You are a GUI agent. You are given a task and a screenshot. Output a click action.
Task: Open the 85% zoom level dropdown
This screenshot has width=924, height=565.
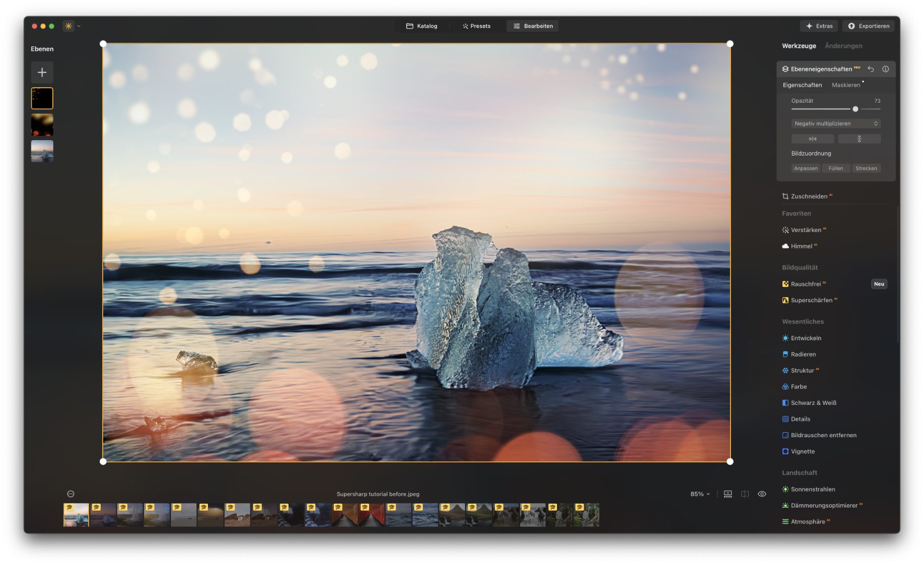[x=700, y=494]
